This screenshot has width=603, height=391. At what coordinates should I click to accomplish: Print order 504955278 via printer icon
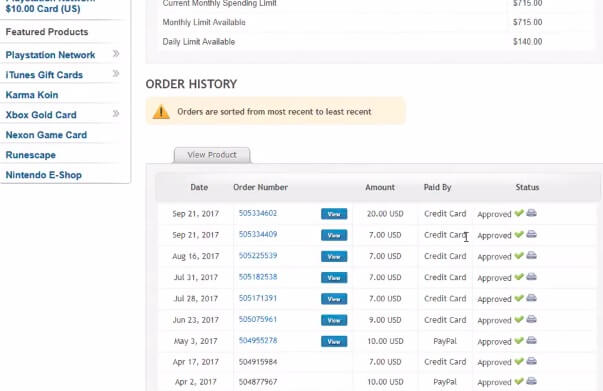click(x=531, y=340)
